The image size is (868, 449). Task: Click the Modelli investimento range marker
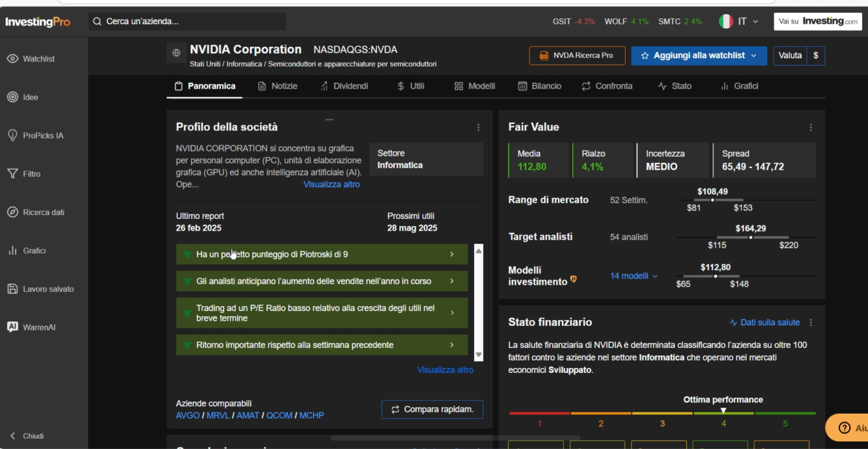point(716,276)
